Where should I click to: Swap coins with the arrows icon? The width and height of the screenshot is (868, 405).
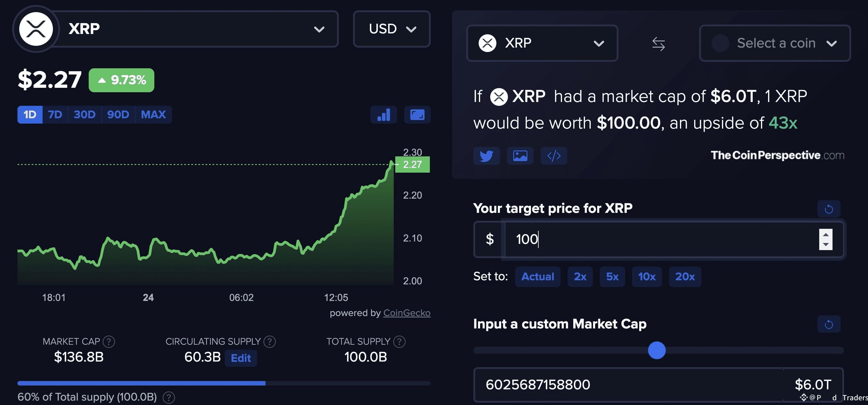pyautogui.click(x=658, y=44)
